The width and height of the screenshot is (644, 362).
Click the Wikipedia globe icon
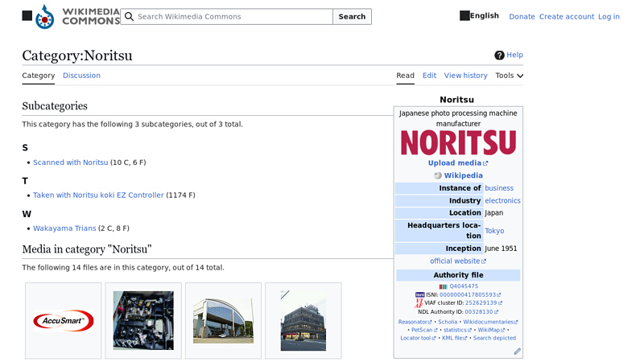[x=438, y=175]
